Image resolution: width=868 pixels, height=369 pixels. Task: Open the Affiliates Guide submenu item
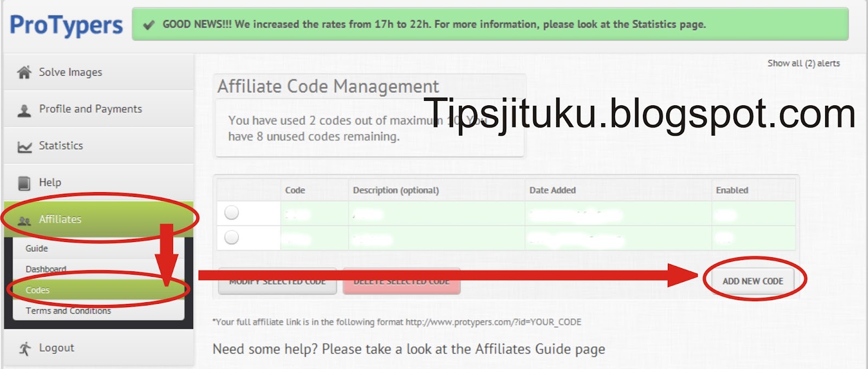[99, 248]
